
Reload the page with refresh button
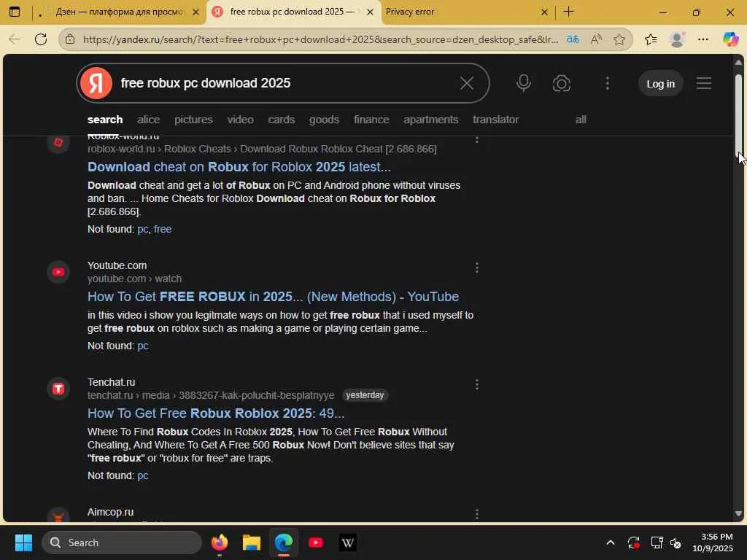(x=41, y=39)
